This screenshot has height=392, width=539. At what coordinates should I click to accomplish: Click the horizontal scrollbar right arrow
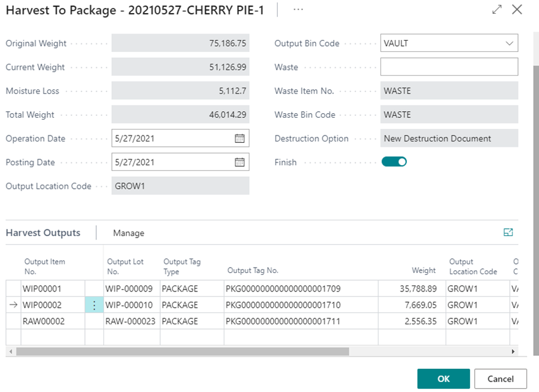click(513, 352)
